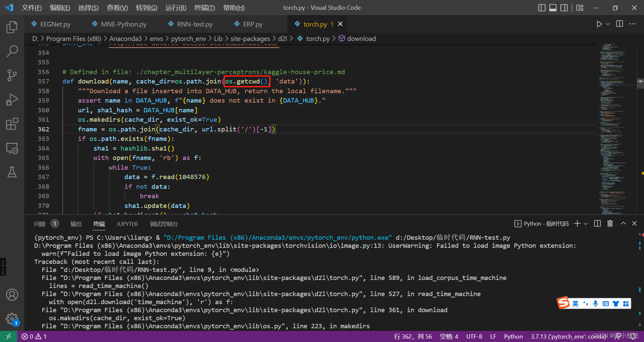Open the File menu (文件)
Screen dimensions: 644x342
pos(32,8)
